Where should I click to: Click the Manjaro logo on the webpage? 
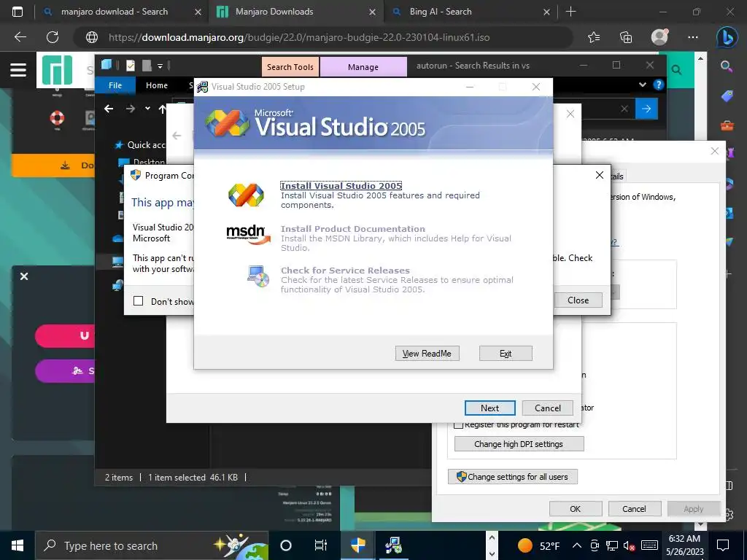57,70
